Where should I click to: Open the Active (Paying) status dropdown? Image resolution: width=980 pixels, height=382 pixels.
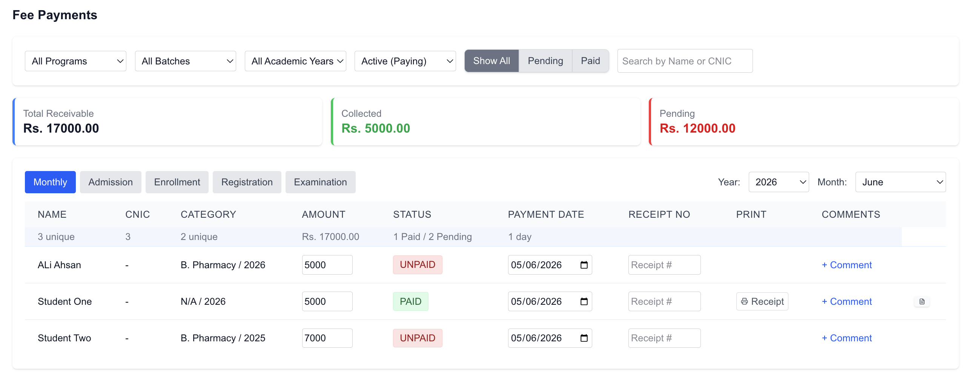(405, 61)
